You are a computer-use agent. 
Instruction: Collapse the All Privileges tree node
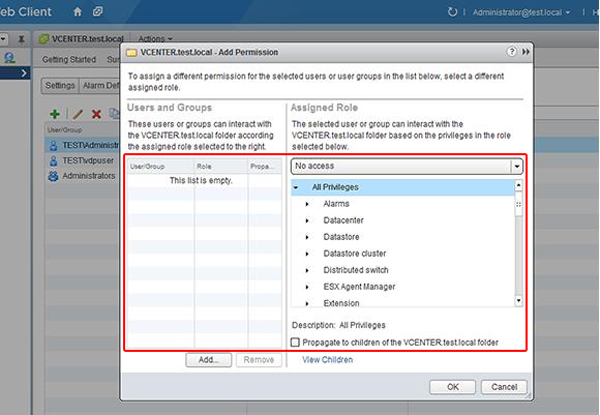click(x=296, y=187)
